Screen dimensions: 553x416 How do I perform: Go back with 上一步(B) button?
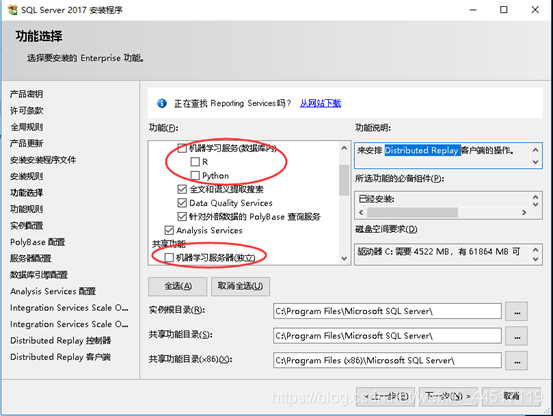point(385,397)
